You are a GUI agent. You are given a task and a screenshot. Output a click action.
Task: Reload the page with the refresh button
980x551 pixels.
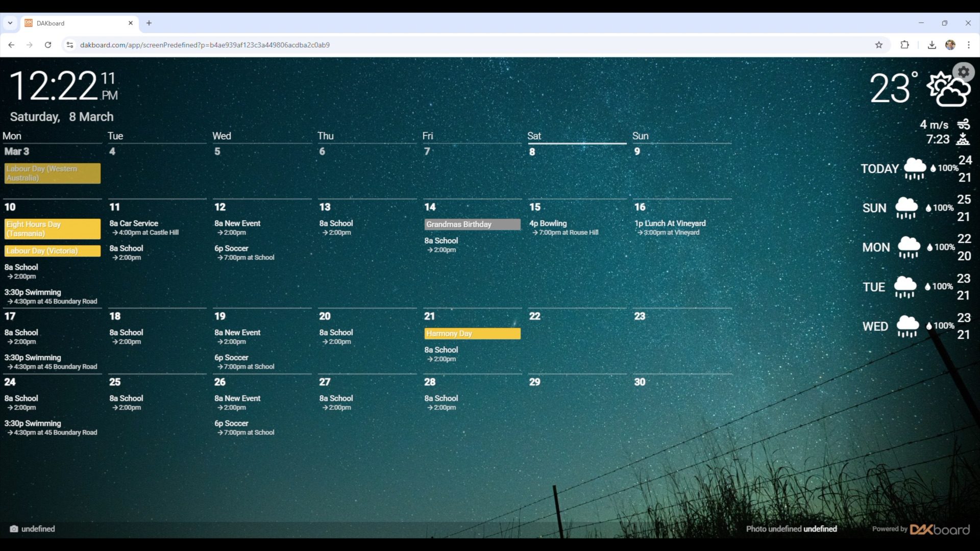click(48, 45)
